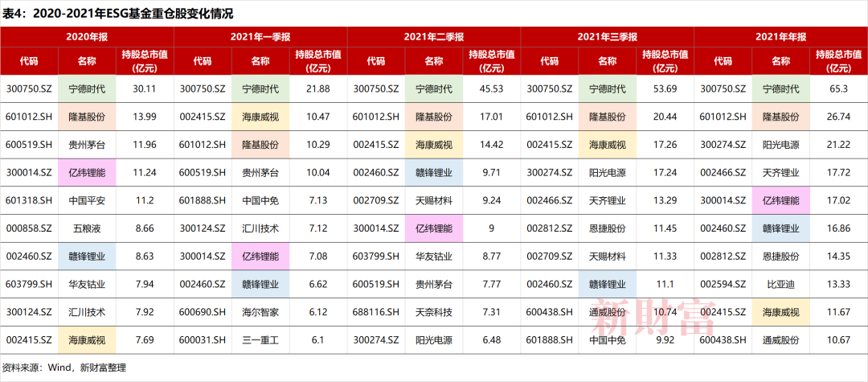Select the holding value 10.47
The image size is (868, 382).
click(319, 117)
